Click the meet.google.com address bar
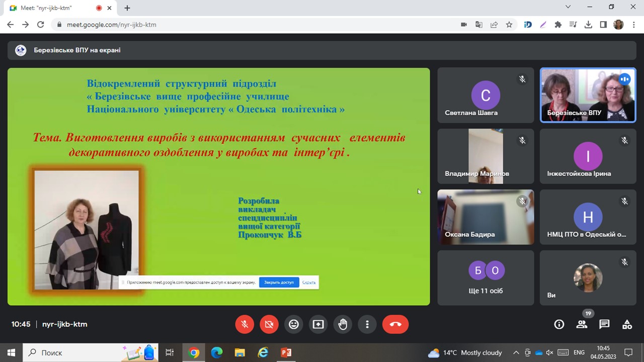This screenshot has width=644, height=362. point(252,25)
